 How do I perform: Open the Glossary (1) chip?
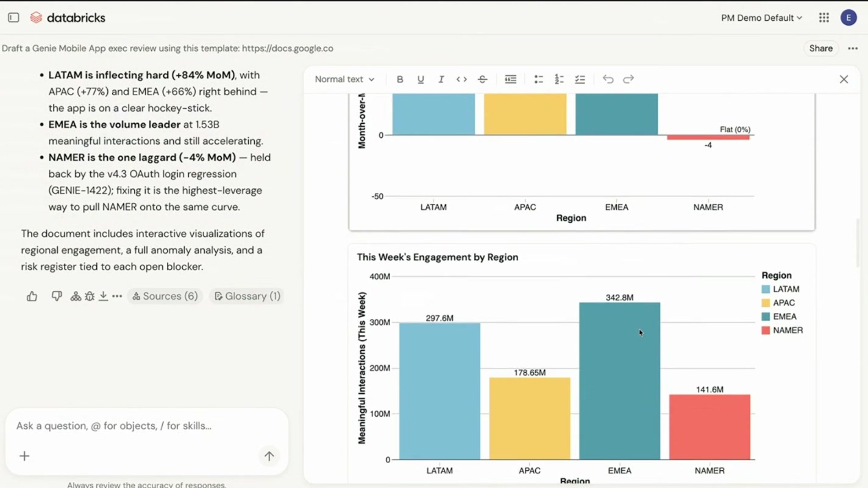[x=247, y=296]
